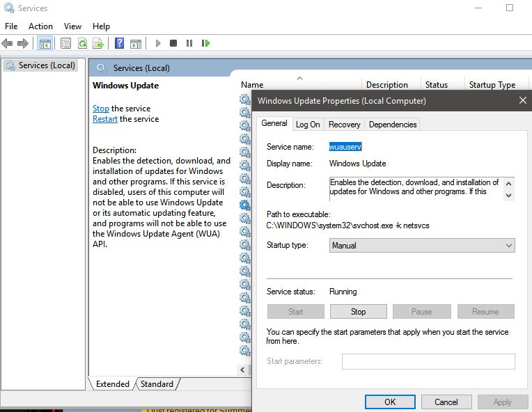This screenshot has height=412, width=532.
Task: Switch to the Extended view tab
Action: [x=113, y=384]
